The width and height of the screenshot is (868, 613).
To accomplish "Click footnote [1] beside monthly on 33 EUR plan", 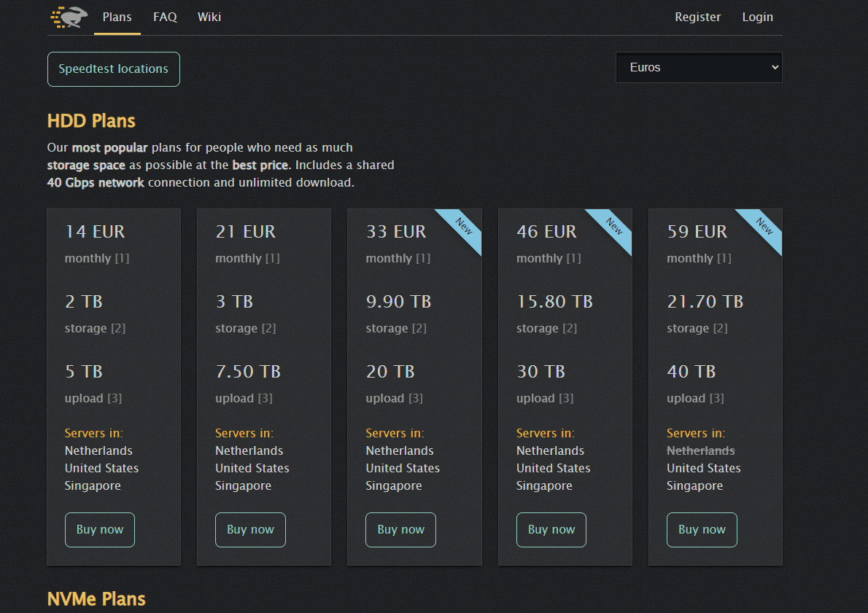I will click(423, 258).
